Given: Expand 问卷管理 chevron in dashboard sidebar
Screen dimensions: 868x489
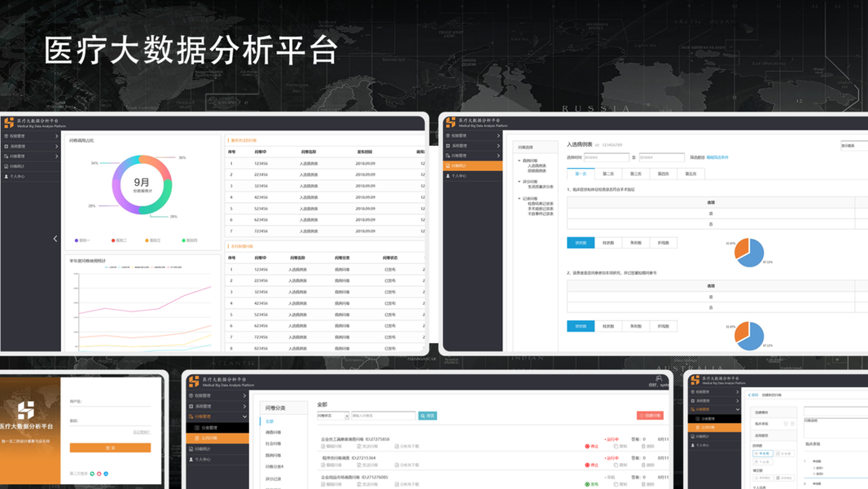Looking at the screenshot, I should coord(56,156).
